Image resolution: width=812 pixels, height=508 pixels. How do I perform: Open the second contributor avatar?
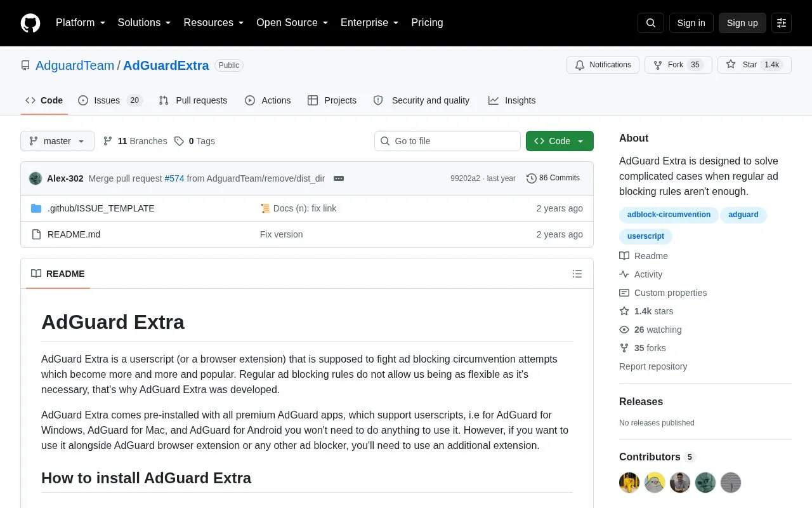[x=655, y=483]
